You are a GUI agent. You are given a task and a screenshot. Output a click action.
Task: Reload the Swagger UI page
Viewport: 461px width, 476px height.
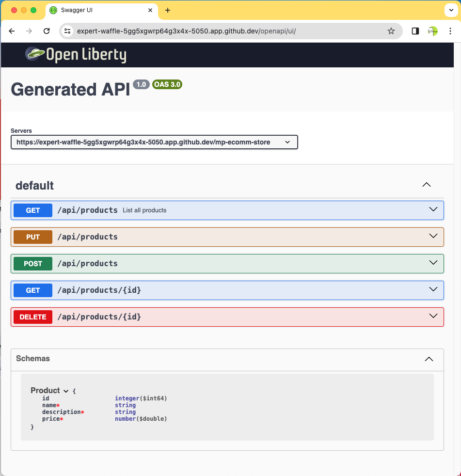pos(47,31)
